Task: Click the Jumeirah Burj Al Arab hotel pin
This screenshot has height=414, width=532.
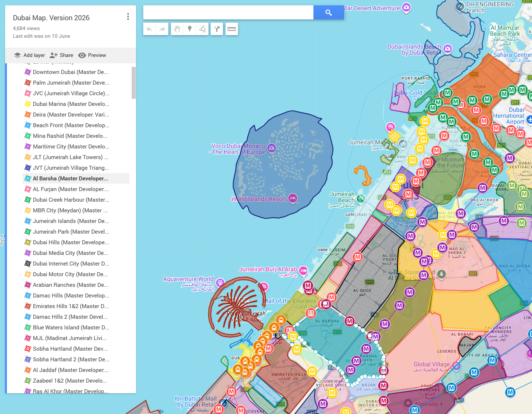Action: 303,271
